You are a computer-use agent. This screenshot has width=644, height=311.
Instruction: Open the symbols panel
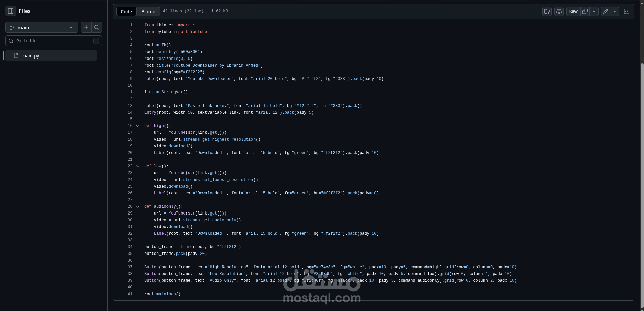(627, 11)
